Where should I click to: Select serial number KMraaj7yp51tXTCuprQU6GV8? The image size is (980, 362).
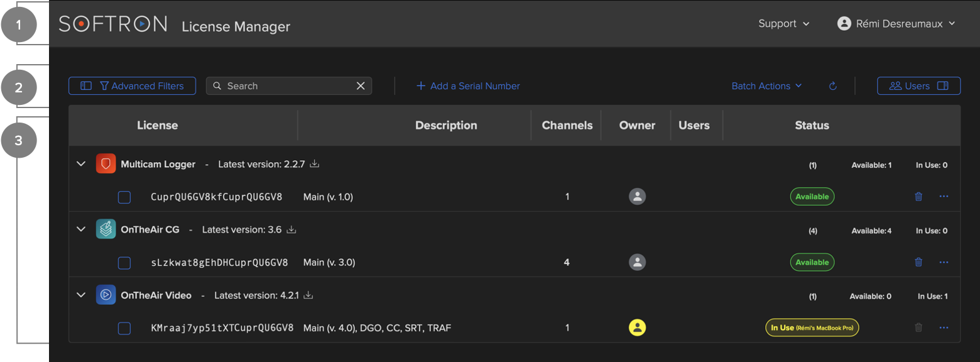click(x=222, y=327)
